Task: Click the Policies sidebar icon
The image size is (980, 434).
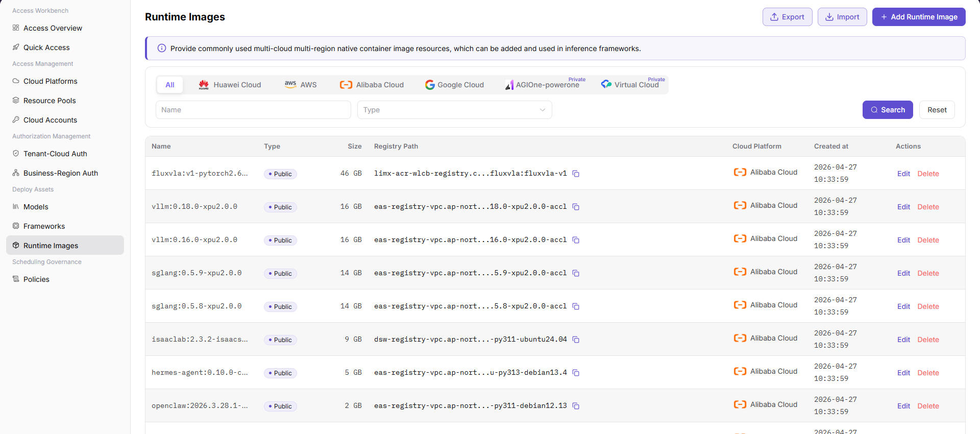Action: pyautogui.click(x=16, y=279)
